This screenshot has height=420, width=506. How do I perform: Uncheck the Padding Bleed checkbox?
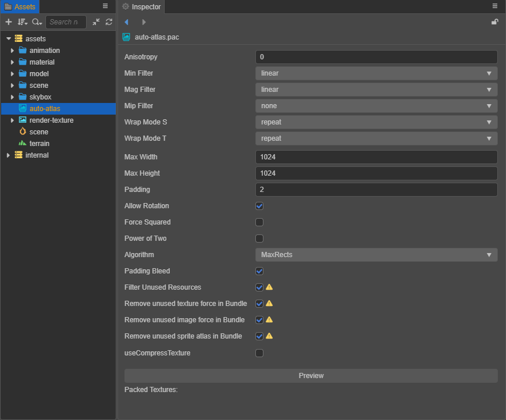[x=259, y=271]
